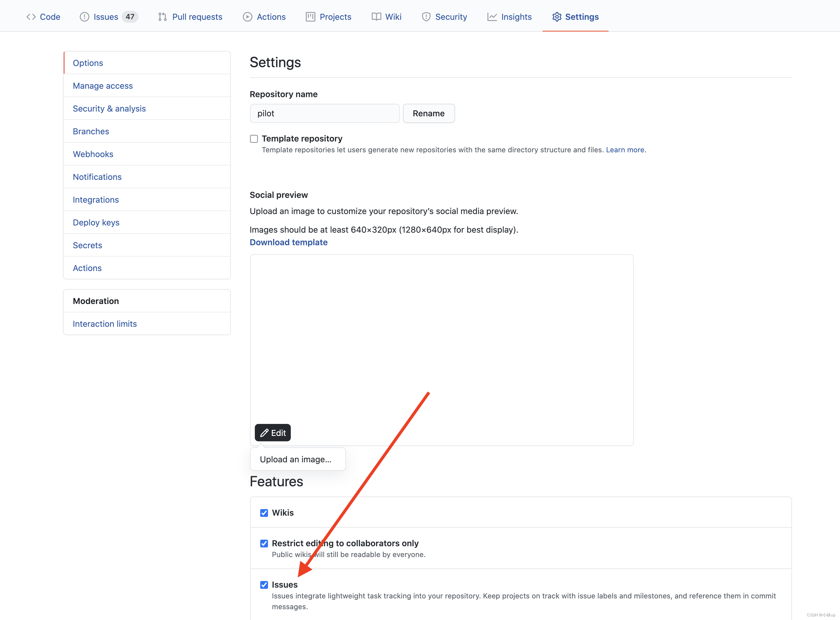Viewport: 840px width, 620px height.
Task: Expand the Interaction limits section
Action: pos(104,323)
